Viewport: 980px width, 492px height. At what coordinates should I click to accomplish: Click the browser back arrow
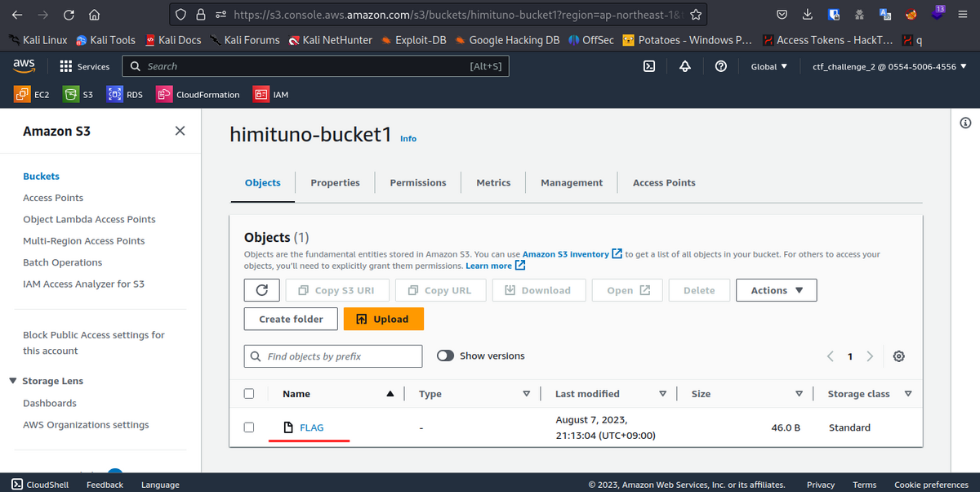click(18, 14)
